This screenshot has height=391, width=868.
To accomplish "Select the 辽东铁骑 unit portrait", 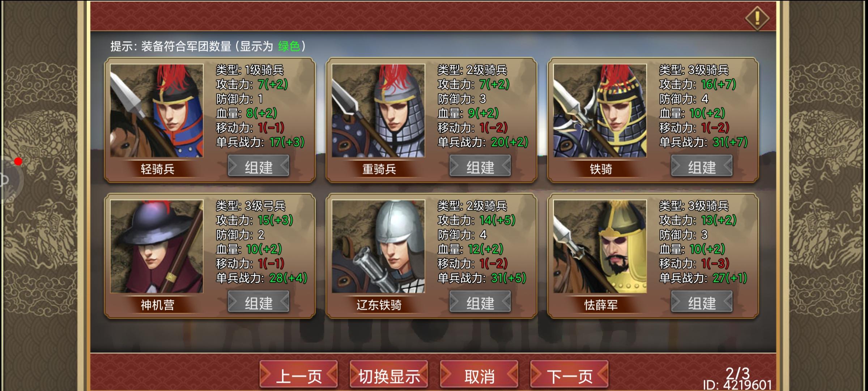I will click(378, 247).
